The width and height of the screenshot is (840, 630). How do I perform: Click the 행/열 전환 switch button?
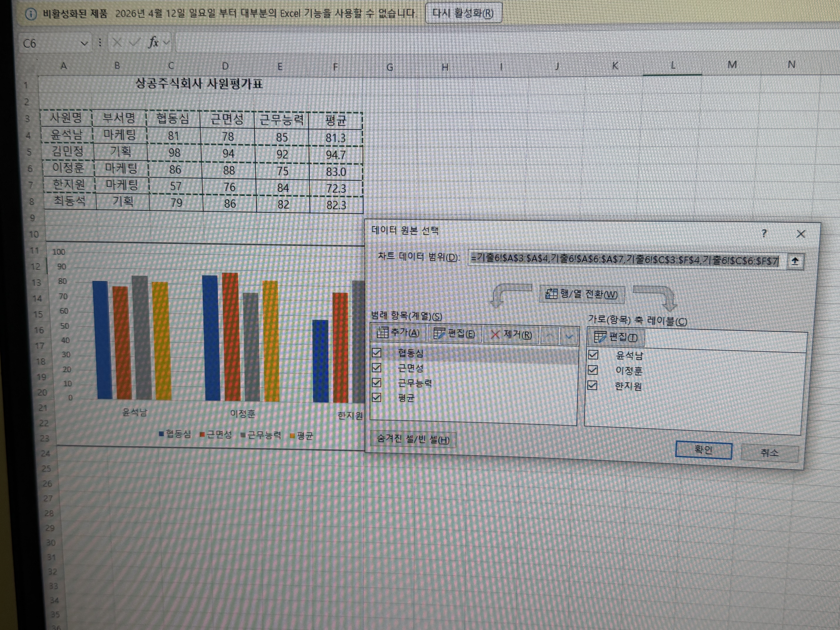click(x=582, y=294)
